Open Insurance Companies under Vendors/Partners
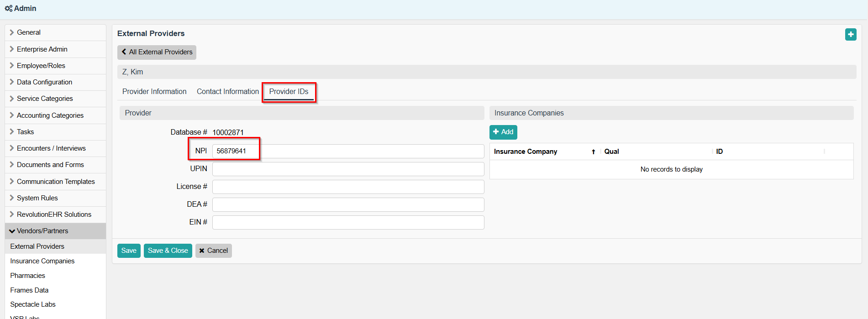This screenshot has height=319, width=868. coord(42,261)
